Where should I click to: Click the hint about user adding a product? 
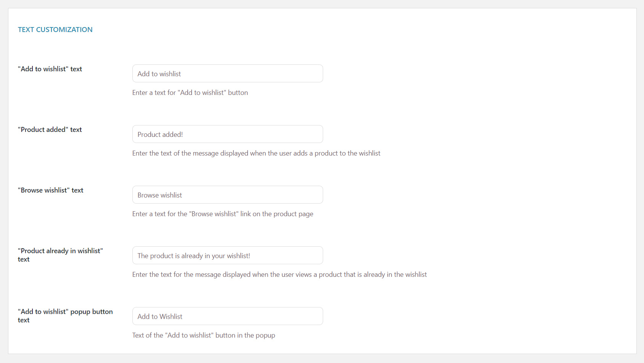coord(256,153)
